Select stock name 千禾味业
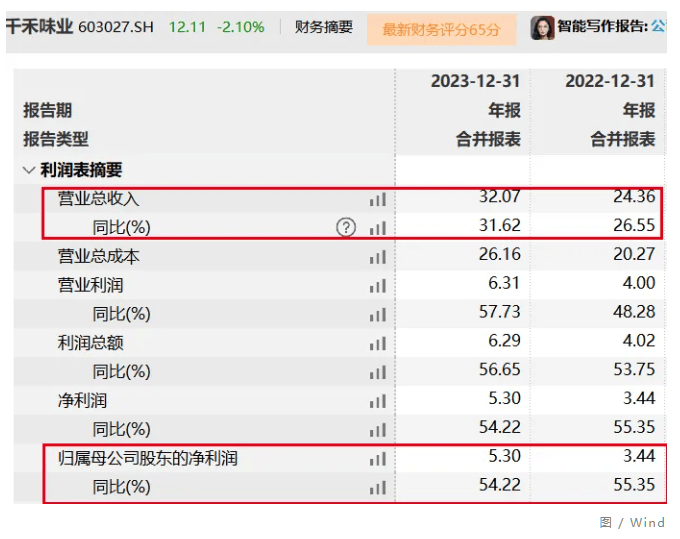 click(x=39, y=26)
